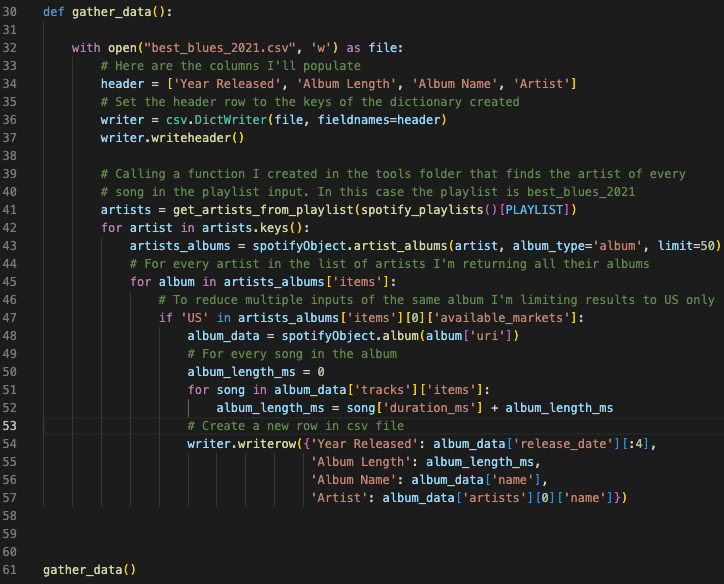Click 'Album Length' string on line 34
Viewport: 724px width, 584px height.
346,84
